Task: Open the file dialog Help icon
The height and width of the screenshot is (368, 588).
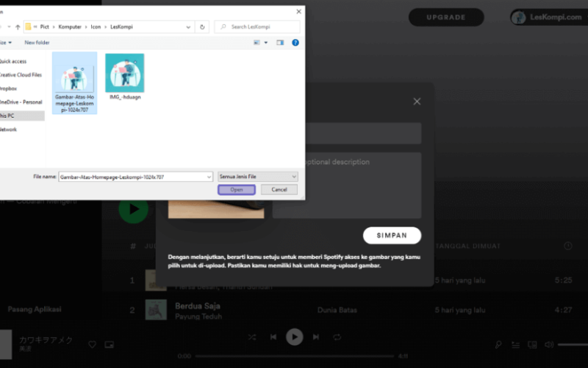Action: (295, 43)
